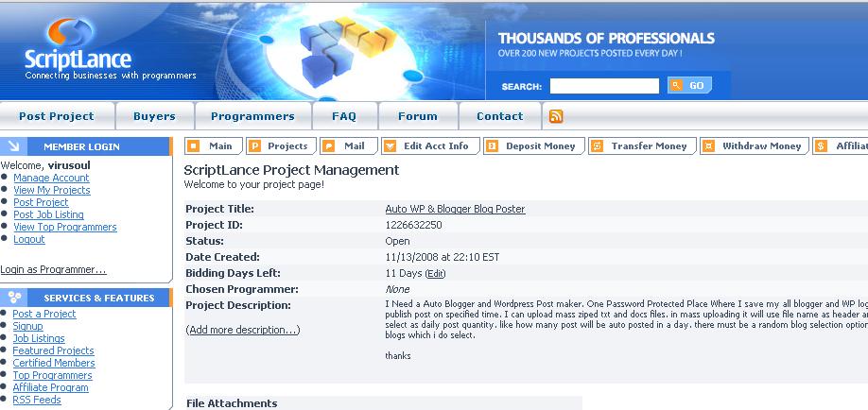Click the sidebar Post Project link
868x410 pixels.
(x=41, y=202)
